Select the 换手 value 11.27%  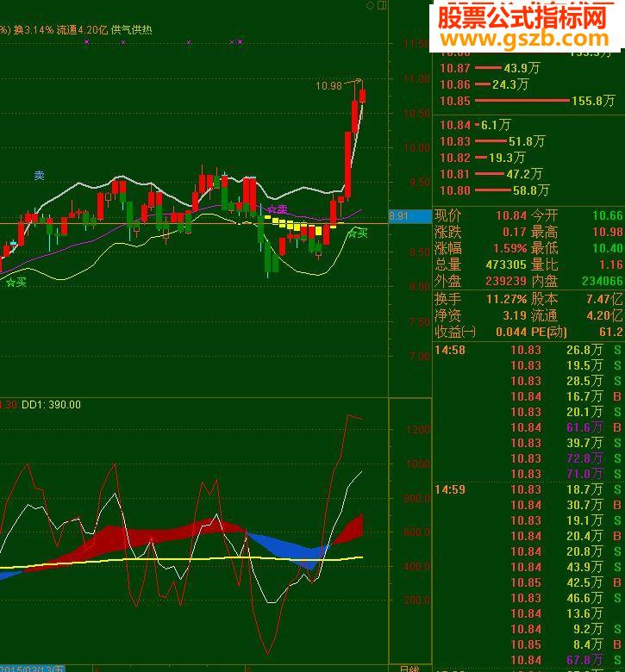tap(507, 299)
